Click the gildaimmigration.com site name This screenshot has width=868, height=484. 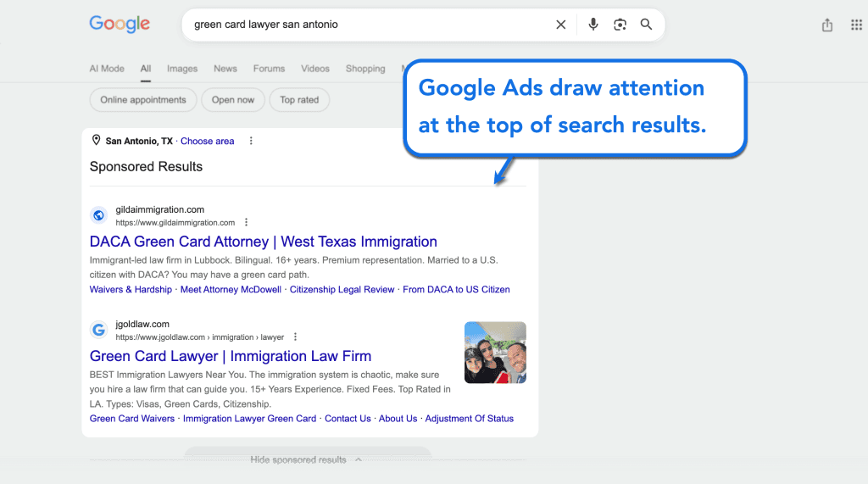coord(160,209)
